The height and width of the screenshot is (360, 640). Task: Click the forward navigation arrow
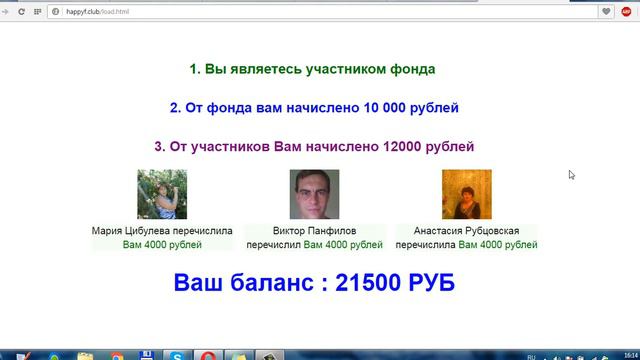coord(5,12)
